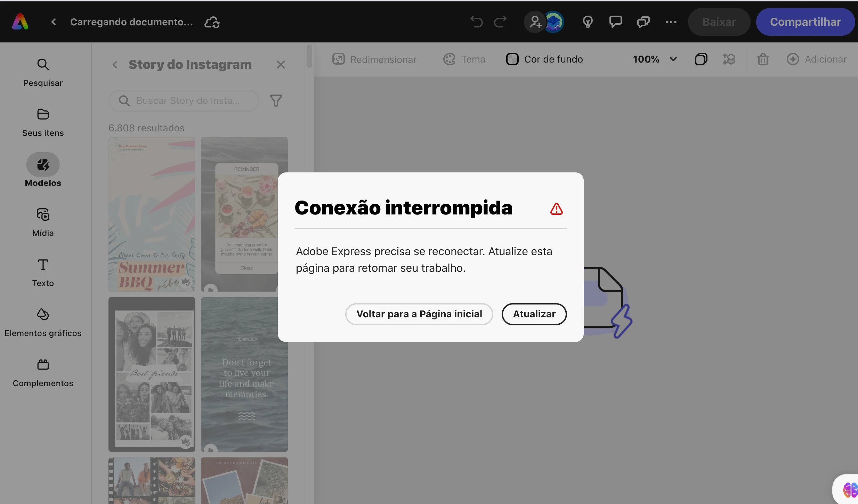Click the Buscar Story do Instagram field
Viewport: 858px width, 504px height.
coord(188,101)
